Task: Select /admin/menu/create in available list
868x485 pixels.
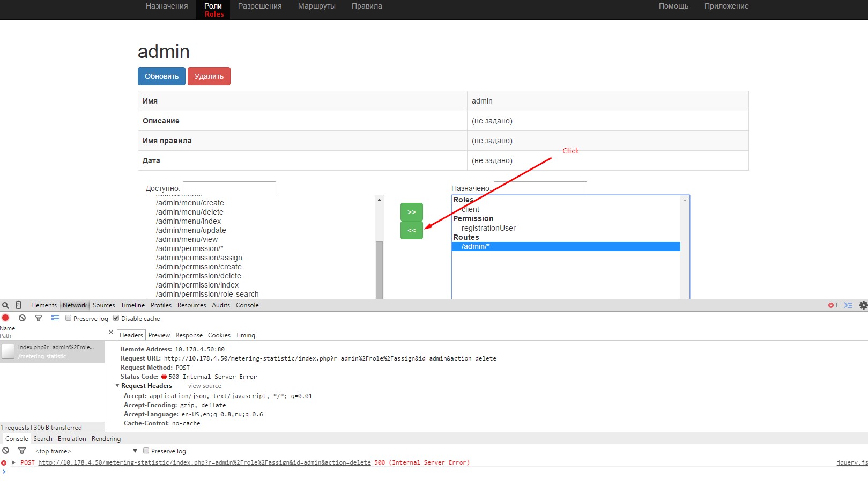Action: pos(190,203)
